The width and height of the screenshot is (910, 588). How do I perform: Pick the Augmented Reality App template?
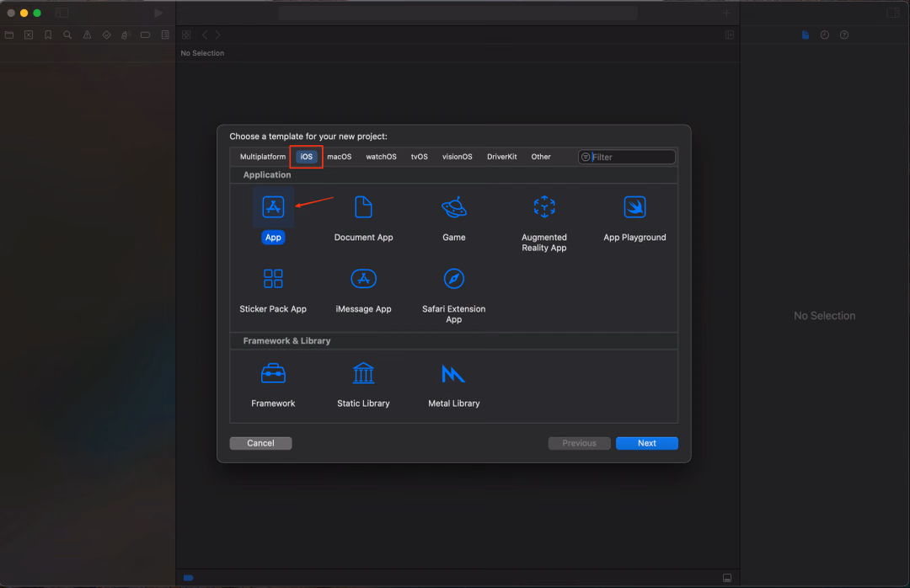[543, 207]
